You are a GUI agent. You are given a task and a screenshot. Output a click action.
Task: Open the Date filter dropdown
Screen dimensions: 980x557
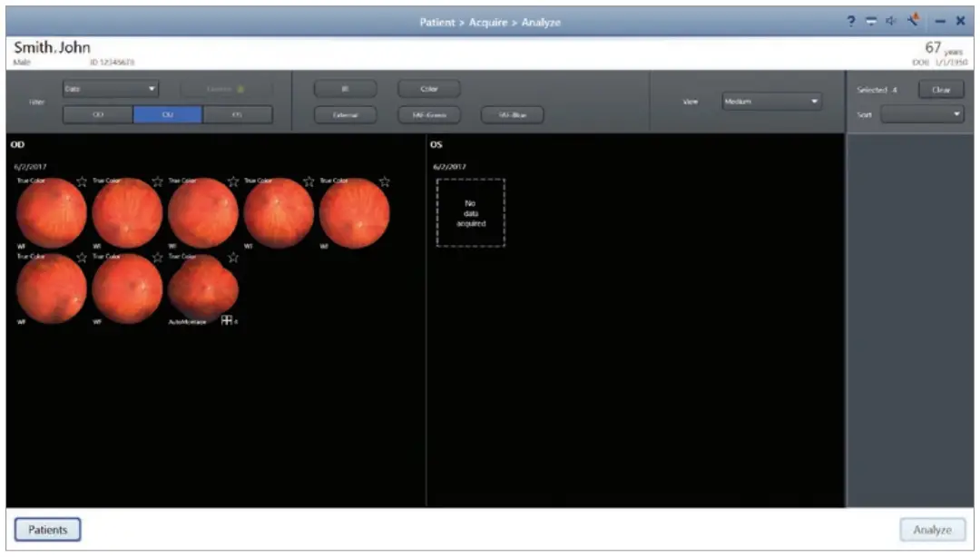click(111, 89)
